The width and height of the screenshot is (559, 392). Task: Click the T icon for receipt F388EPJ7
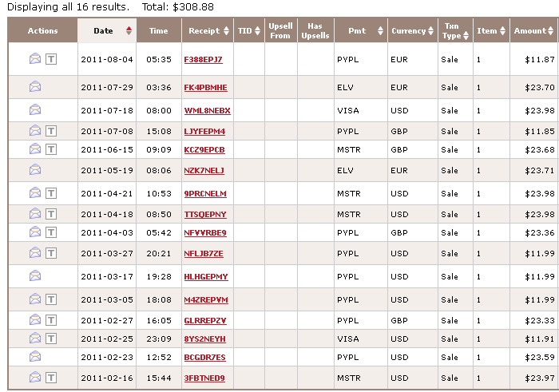coord(51,59)
